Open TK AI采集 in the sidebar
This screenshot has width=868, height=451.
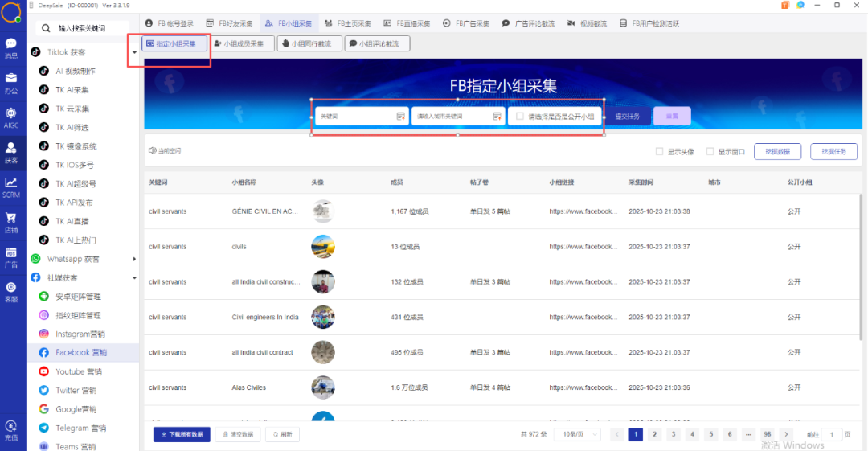coord(72,90)
